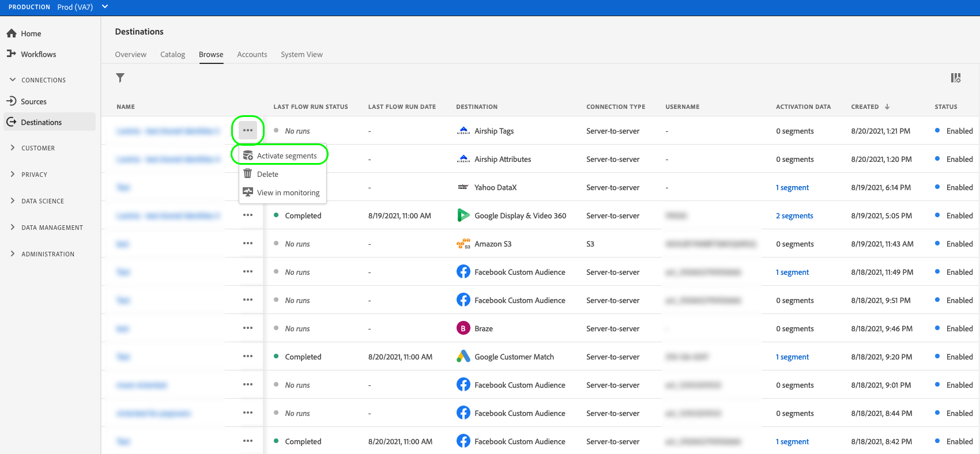Click the S3 connection type cell

590,244
